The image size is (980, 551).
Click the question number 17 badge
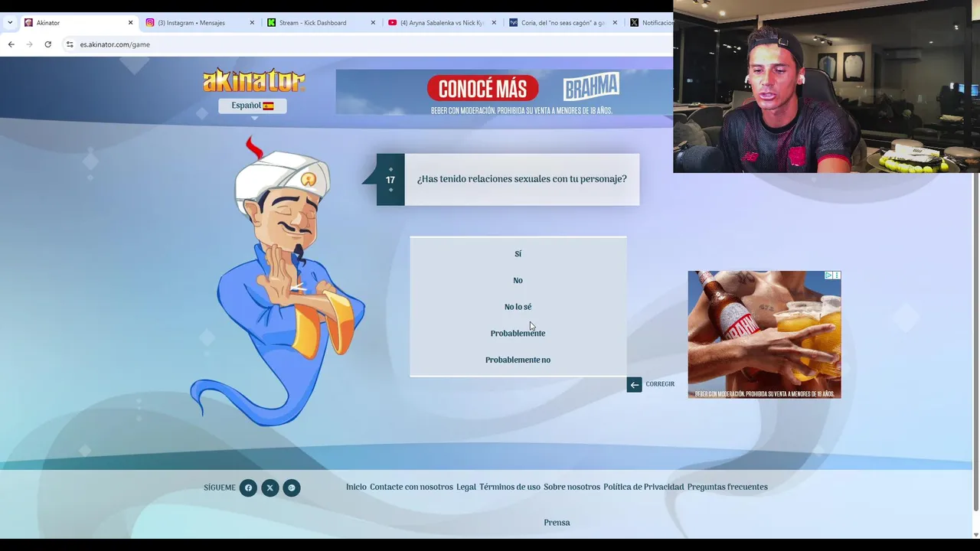(390, 180)
